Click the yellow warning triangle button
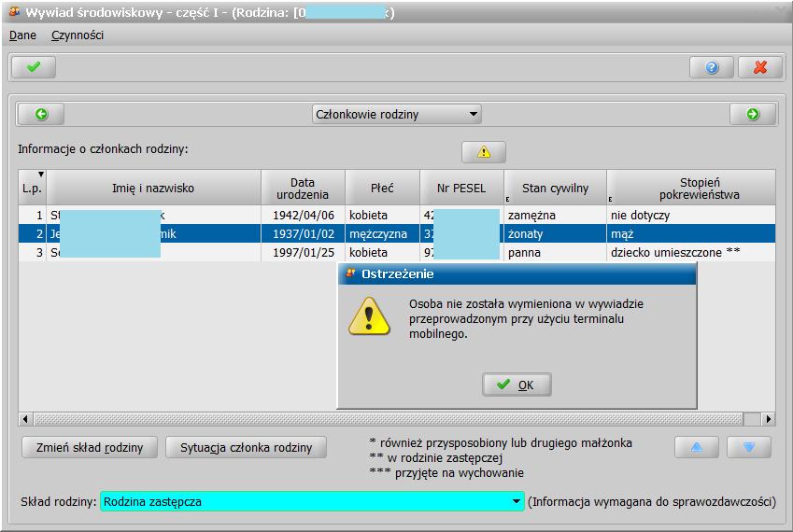The image size is (793, 532). point(484,151)
